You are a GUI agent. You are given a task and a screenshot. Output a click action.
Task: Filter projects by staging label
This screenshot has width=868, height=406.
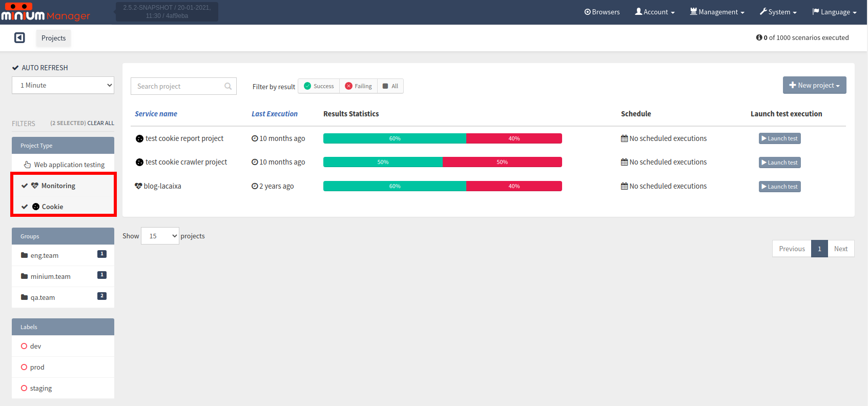[x=63, y=388]
